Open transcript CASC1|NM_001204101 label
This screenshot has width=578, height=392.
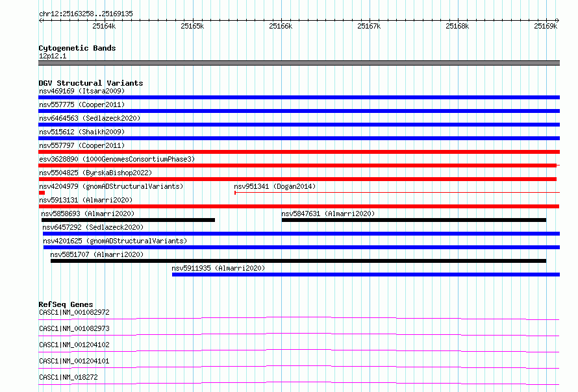coord(74,361)
